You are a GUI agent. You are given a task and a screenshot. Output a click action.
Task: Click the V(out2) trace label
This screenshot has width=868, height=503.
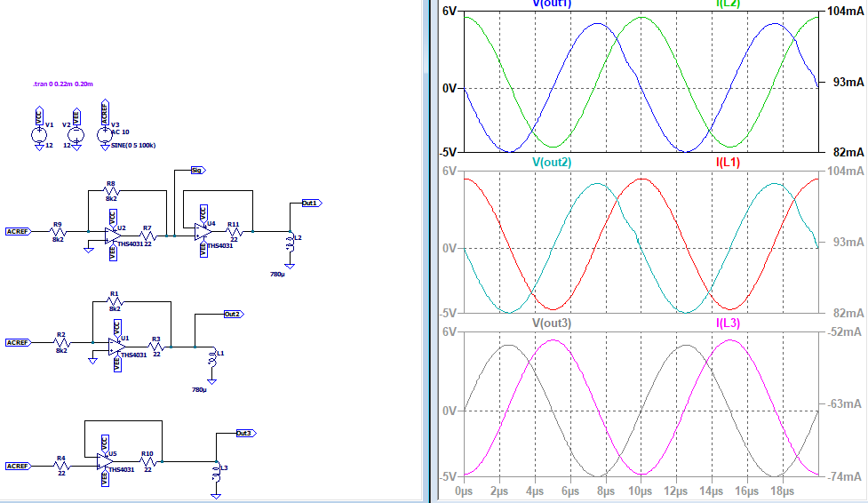pyautogui.click(x=552, y=163)
